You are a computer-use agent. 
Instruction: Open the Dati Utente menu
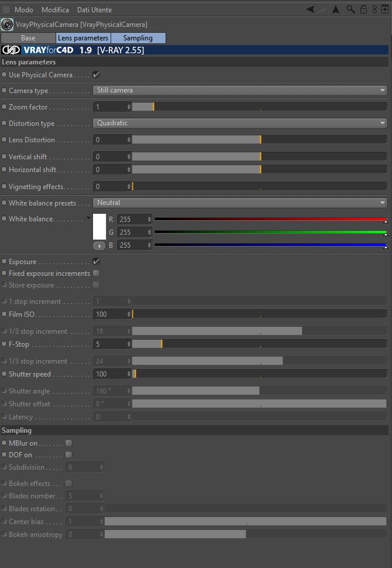click(94, 10)
